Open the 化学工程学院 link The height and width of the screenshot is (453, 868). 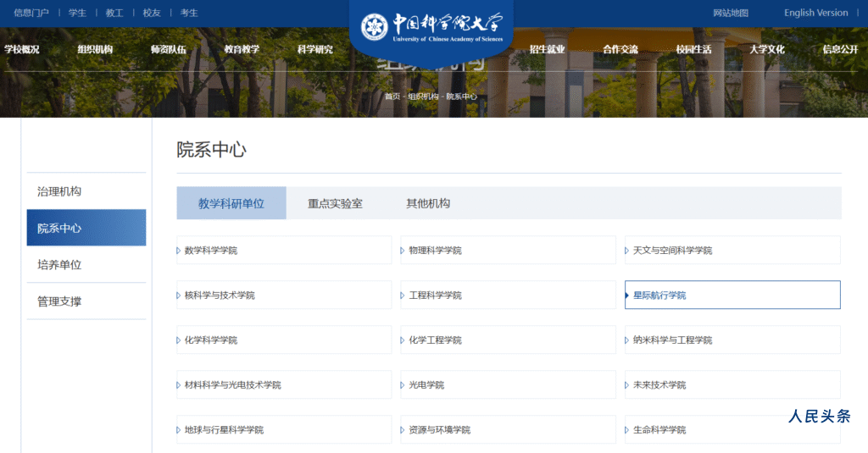click(509, 340)
